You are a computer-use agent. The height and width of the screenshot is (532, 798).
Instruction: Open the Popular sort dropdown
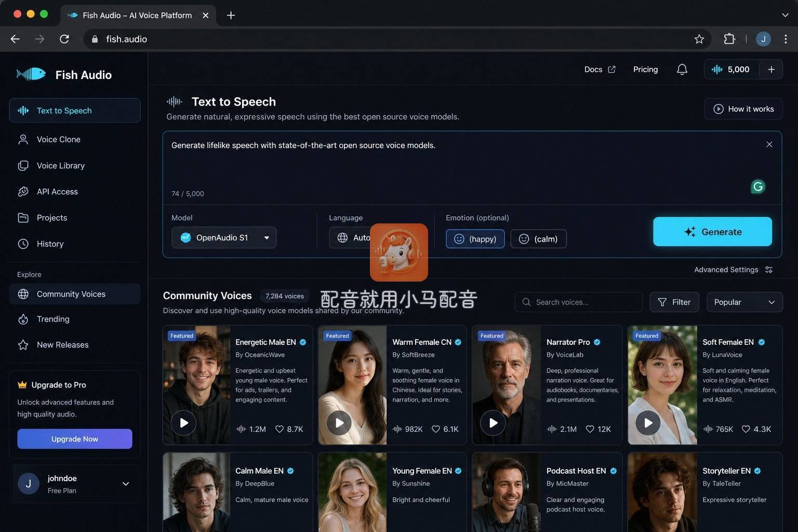(x=744, y=302)
